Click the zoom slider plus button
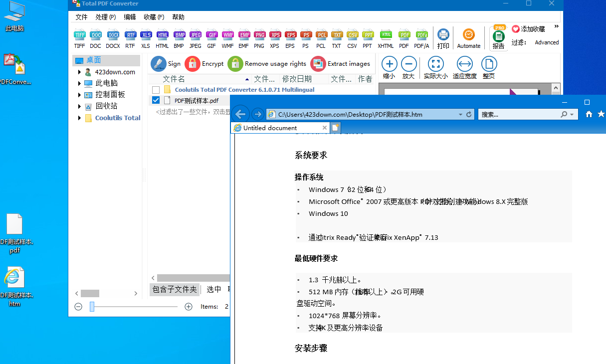This screenshot has width=606, height=364. [189, 307]
